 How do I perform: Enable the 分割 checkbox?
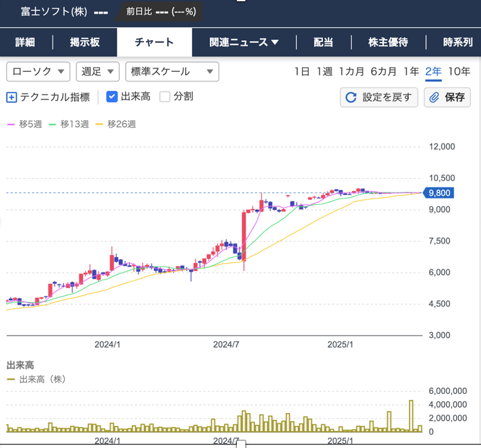(165, 96)
